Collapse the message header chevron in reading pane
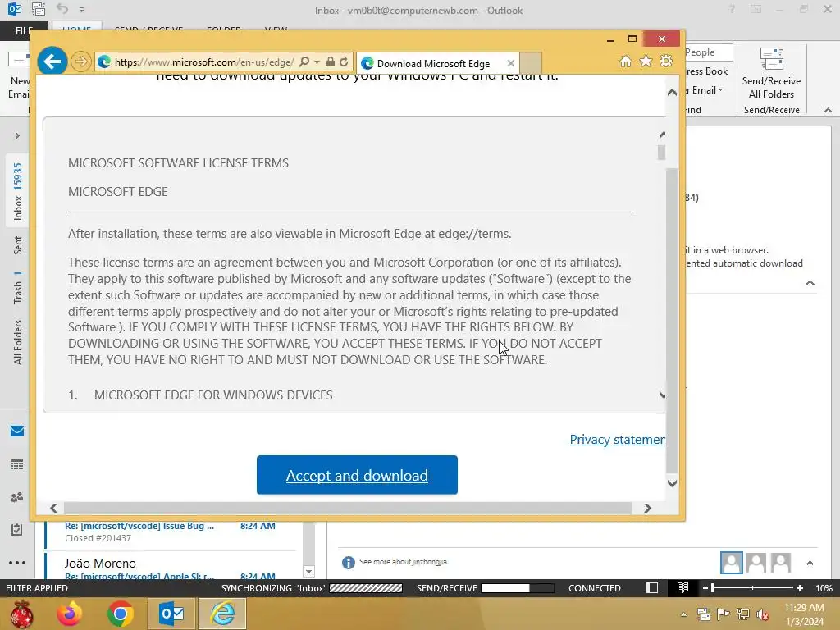Viewport: 840px width, 630px height. pyautogui.click(x=810, y=283)
